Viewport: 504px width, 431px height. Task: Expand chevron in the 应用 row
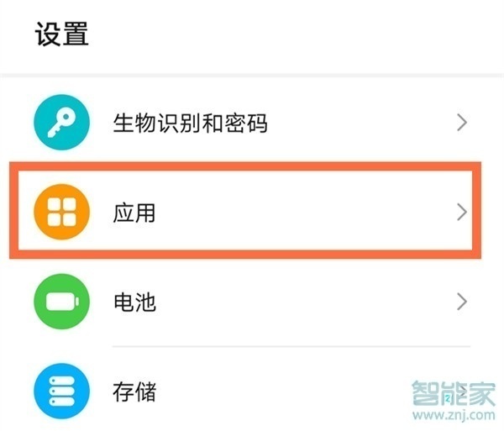tap(461, 212)
